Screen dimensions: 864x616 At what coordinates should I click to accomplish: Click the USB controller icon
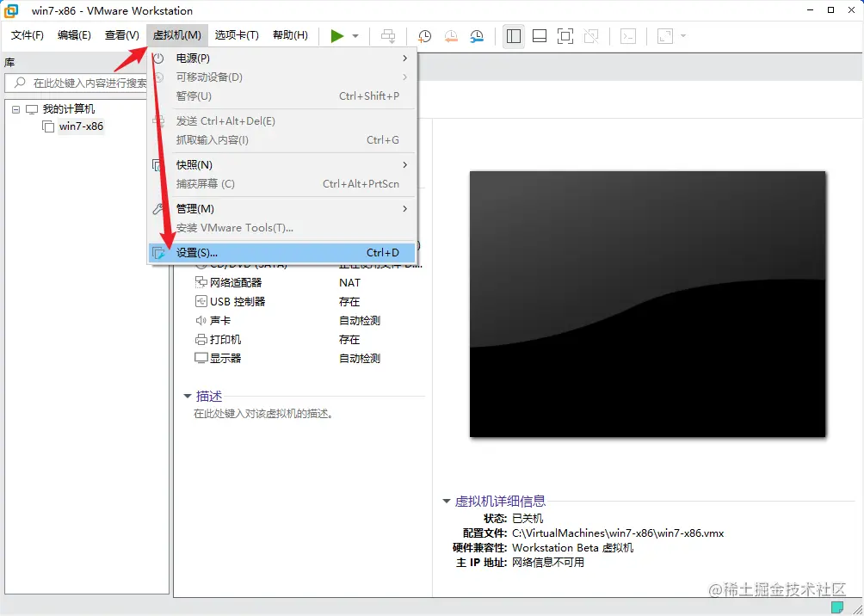click(x=201, y=301)
